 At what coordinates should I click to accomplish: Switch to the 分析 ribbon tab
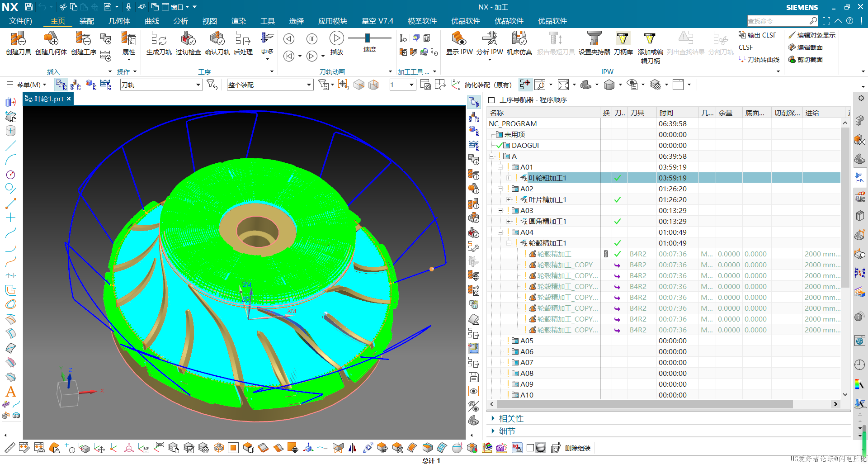(181, 21)
